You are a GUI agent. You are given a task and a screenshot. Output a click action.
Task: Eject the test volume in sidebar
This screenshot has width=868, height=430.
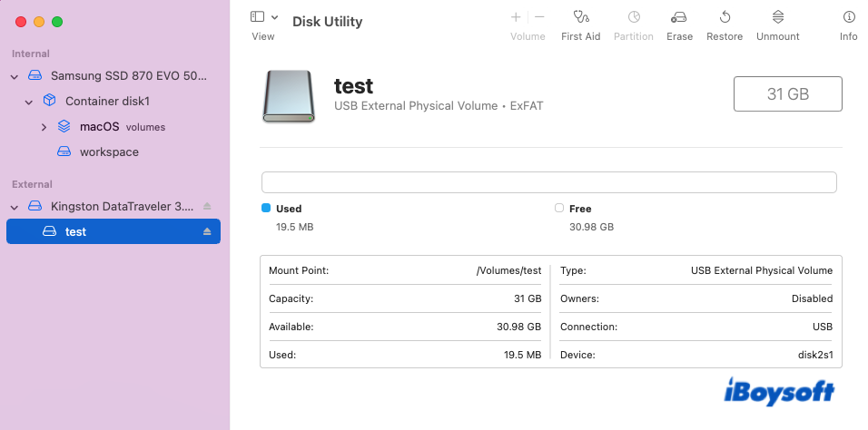pos(207,232)
